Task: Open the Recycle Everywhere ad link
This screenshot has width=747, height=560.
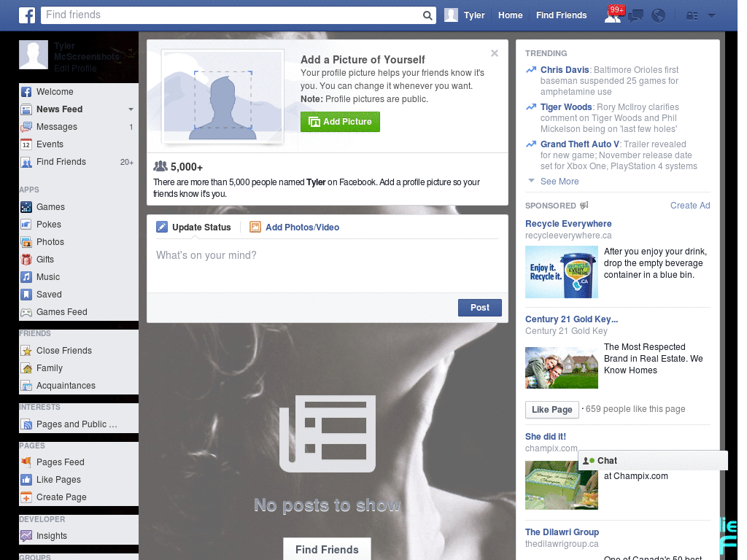Action: point(568,224)
